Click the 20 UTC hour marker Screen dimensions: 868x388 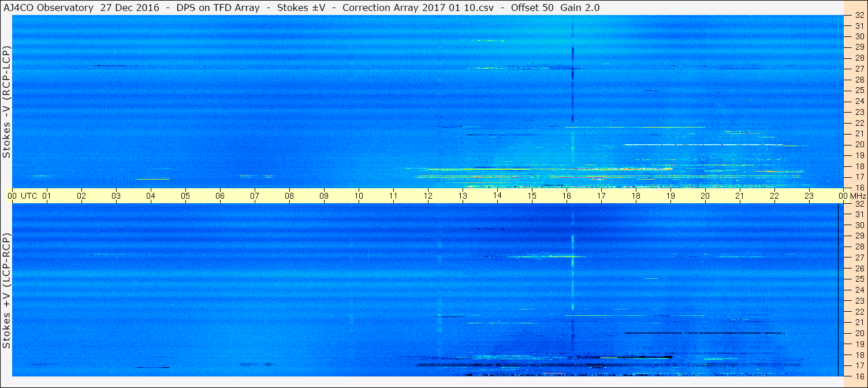pyautogui.click(x=705, y=196)
